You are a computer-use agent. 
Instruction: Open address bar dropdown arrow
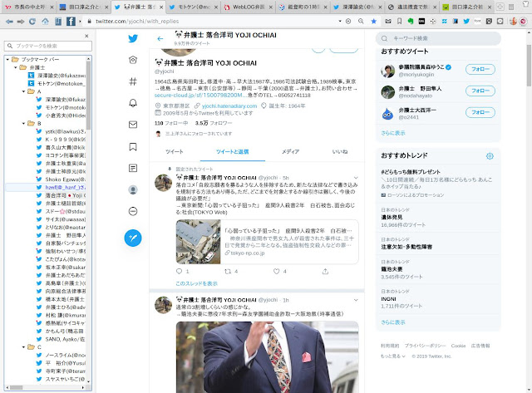click(340, 21)
